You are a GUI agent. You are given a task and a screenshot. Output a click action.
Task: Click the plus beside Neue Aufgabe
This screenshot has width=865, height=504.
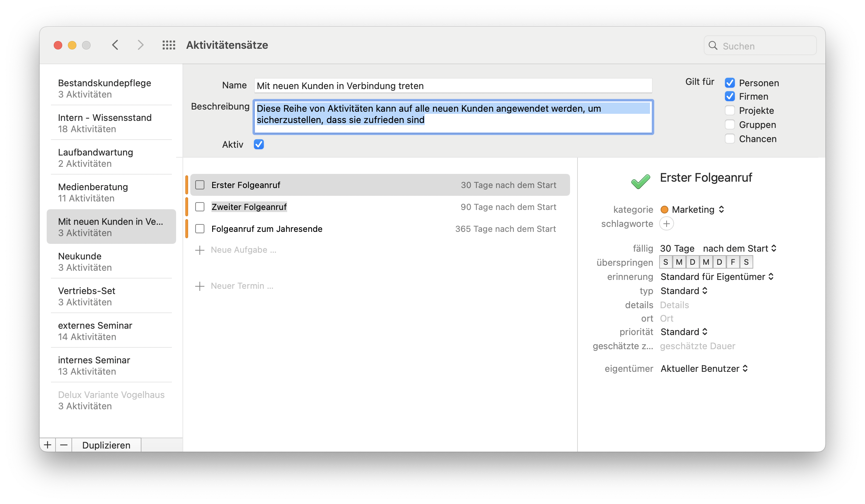[x=200, y=250]
